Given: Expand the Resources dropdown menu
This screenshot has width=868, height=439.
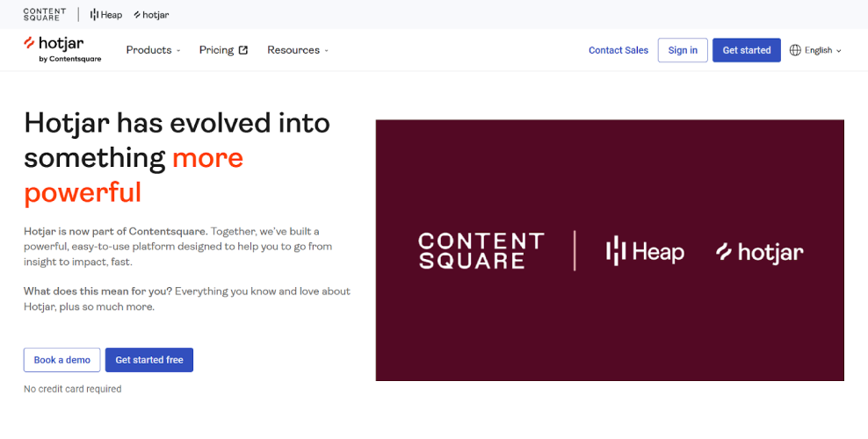Looking at the screenshot, I should pos(298,50).
